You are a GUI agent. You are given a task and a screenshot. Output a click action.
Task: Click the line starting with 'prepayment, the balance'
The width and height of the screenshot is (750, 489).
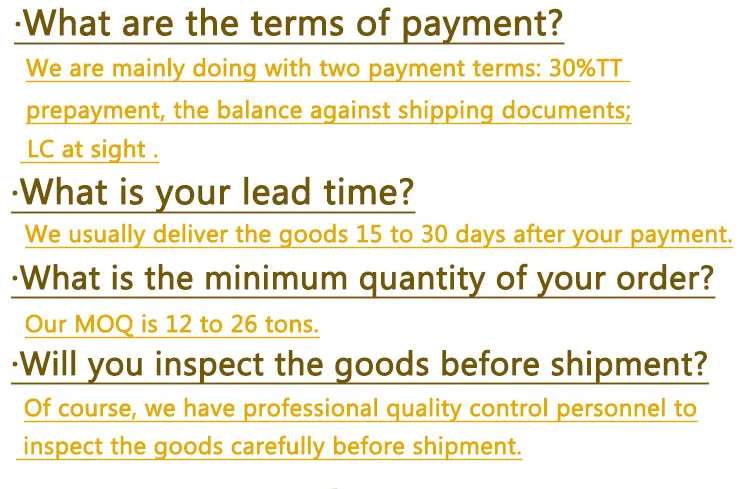328,110
